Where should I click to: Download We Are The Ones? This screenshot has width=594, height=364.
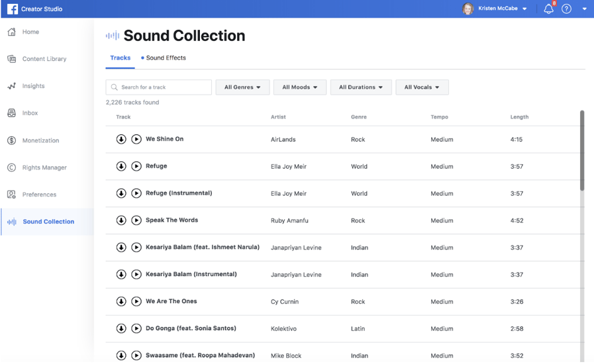121,301
